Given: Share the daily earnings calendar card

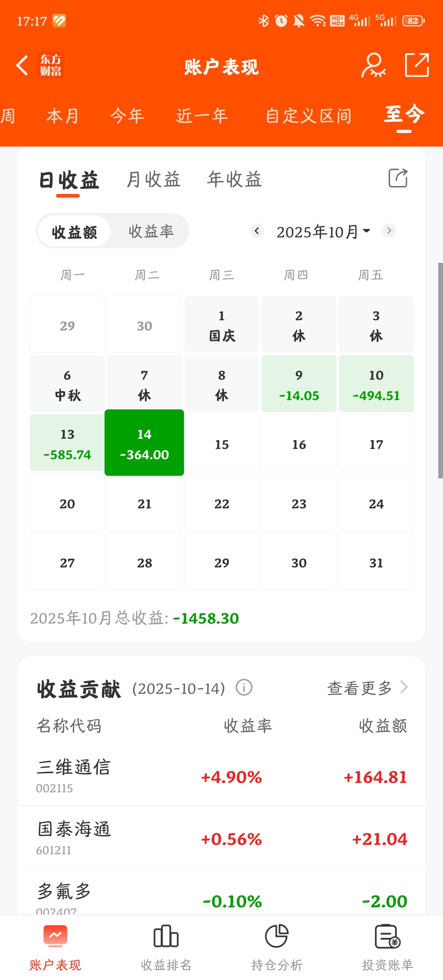Looking at the screenshot, I should [x=398, y=178].
